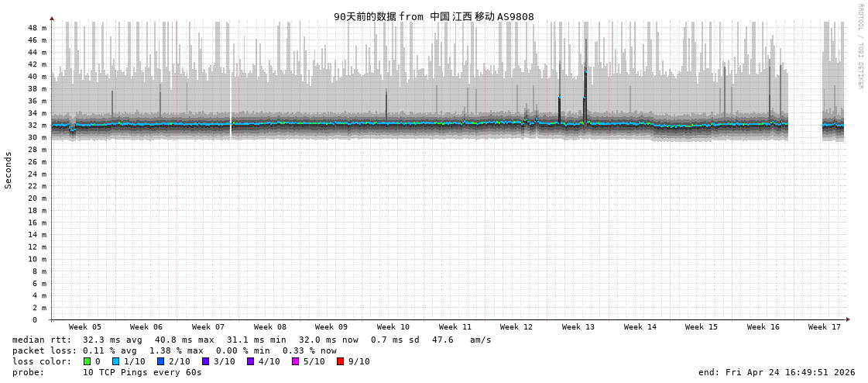This screenshot has height=383, width=868.
Task: Select the light blue 1/10 loss swatch
Action: point(116,361)
